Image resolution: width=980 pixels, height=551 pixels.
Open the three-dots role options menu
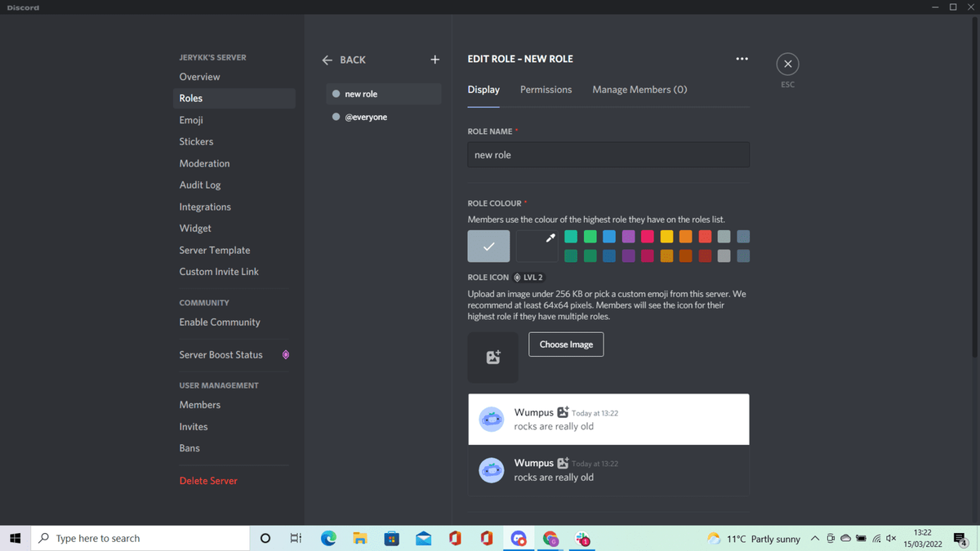pyautogui.click(x=742, y=59)
